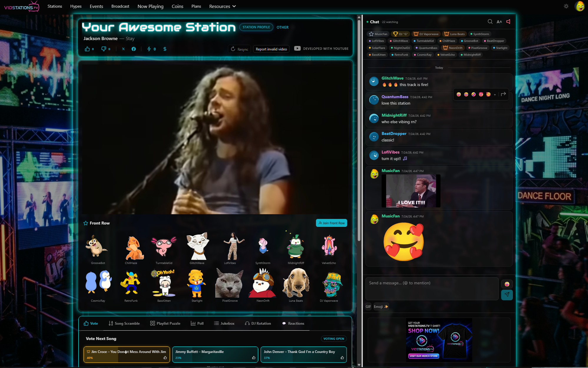
Task: Add more reactions plus icon on message
Action: [495, 95]
